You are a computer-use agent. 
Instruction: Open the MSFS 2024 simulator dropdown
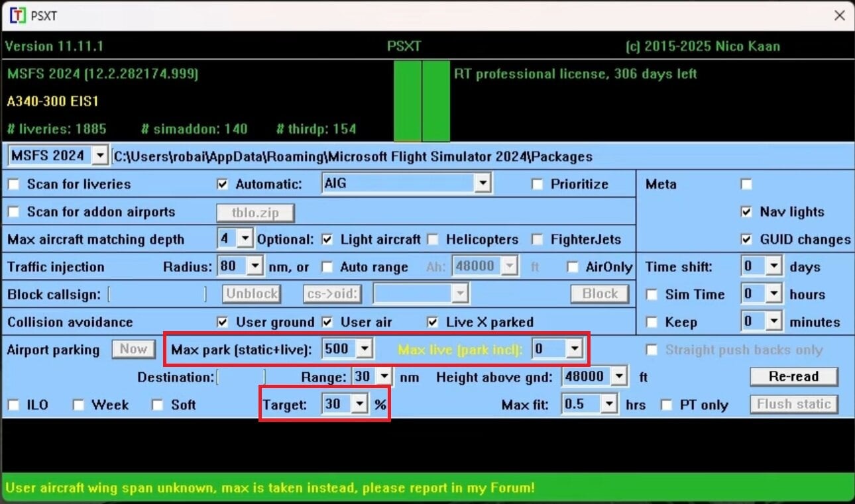(x=99, y=156)
